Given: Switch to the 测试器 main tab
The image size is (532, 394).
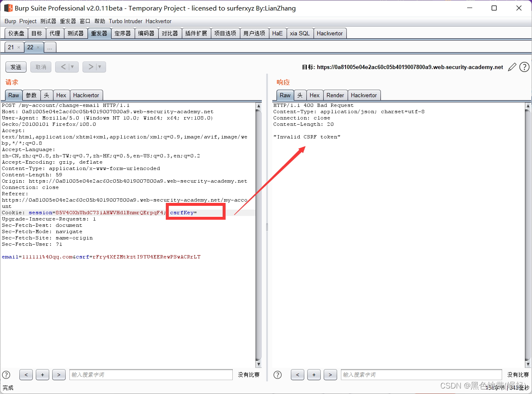Looking at the screenshot, I should (x=76, y=33).
